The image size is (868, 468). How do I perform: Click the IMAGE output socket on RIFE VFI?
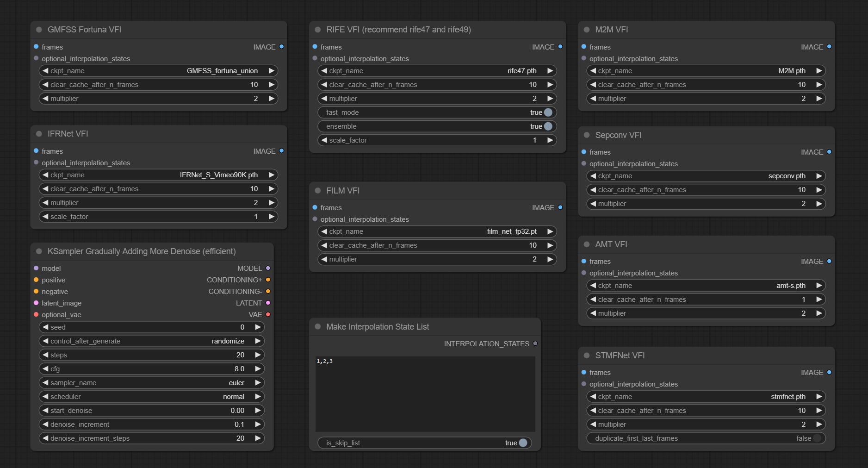pyautogui.click(x=560, y=47)
